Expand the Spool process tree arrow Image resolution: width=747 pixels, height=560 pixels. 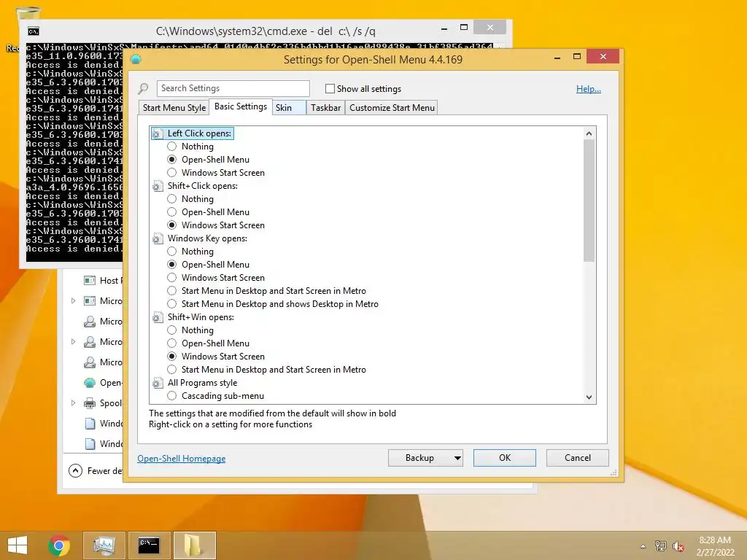click(74, 403)
